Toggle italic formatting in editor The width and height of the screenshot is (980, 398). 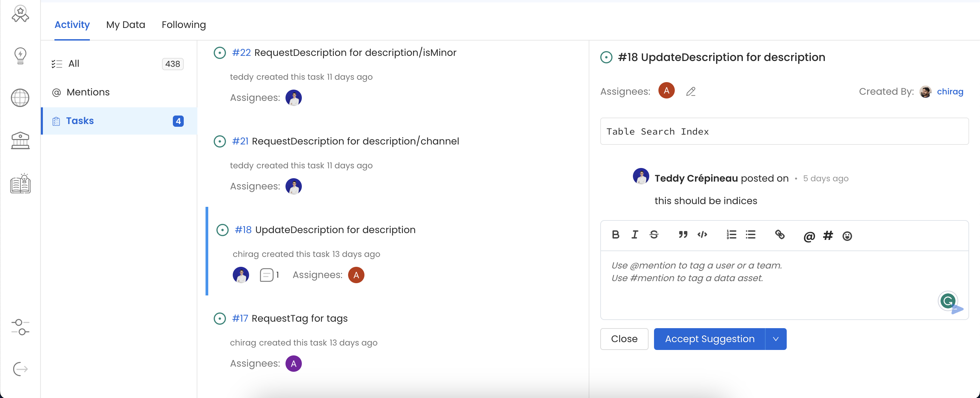point(635,235)
